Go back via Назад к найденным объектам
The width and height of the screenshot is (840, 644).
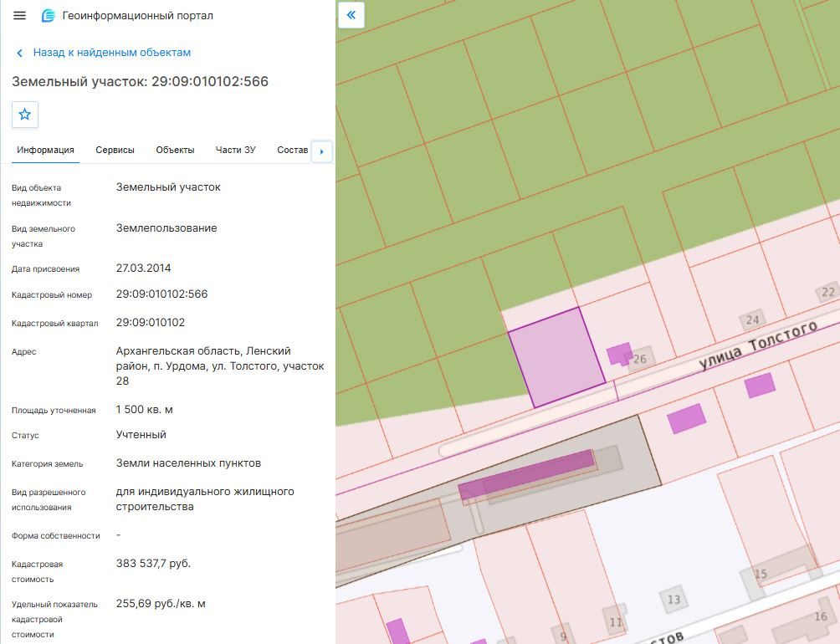(x=111, y=53)
